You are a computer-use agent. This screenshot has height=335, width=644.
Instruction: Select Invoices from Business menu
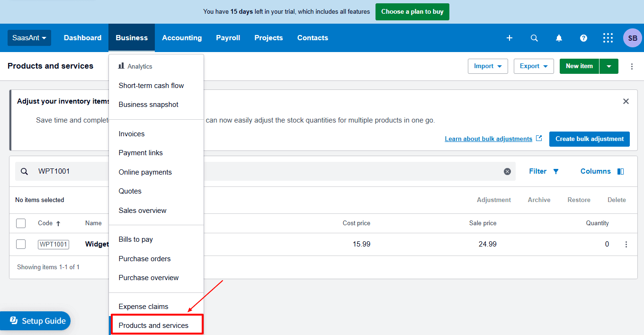[x=132, y=134]
